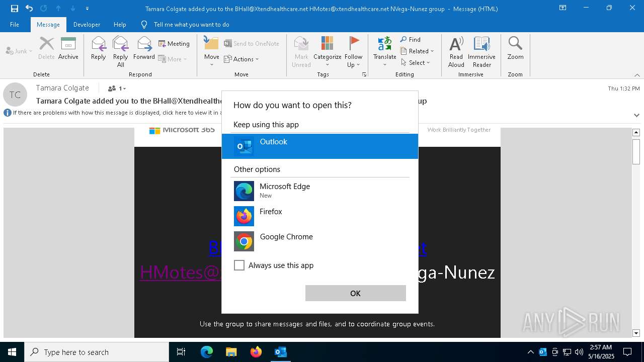644x362 pixels.
Task: Choose Firefox in the open-with list
Action: pyautogui.click(x=320, y=216)
